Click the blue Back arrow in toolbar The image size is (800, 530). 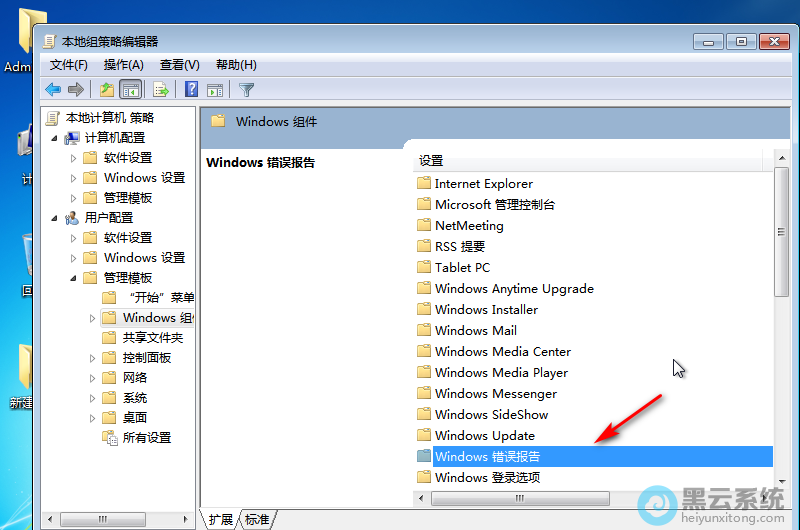[x=53, y=90]
